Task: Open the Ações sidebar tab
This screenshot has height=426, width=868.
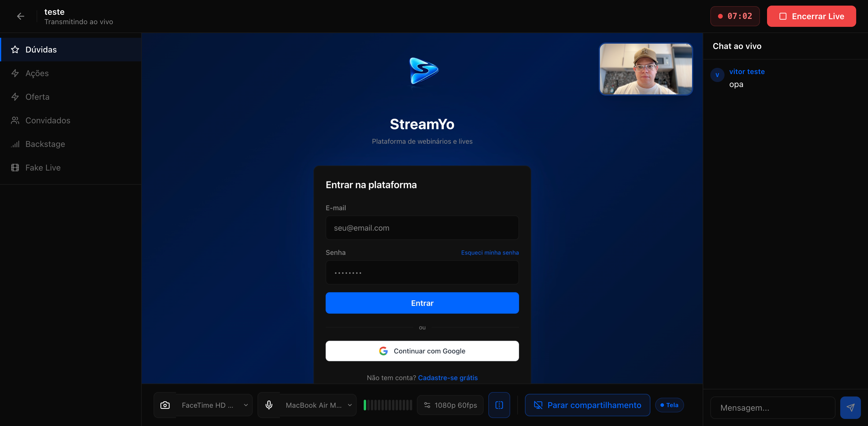Action: (37, 73)
